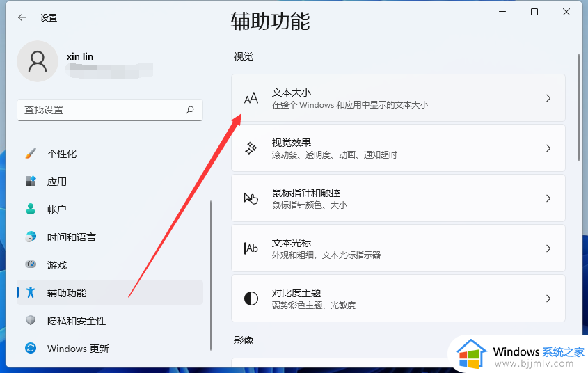This screenshot has height=373, width=588.
Task: Open 对比度主题 chevron arrow
Action: coord(548,299)
